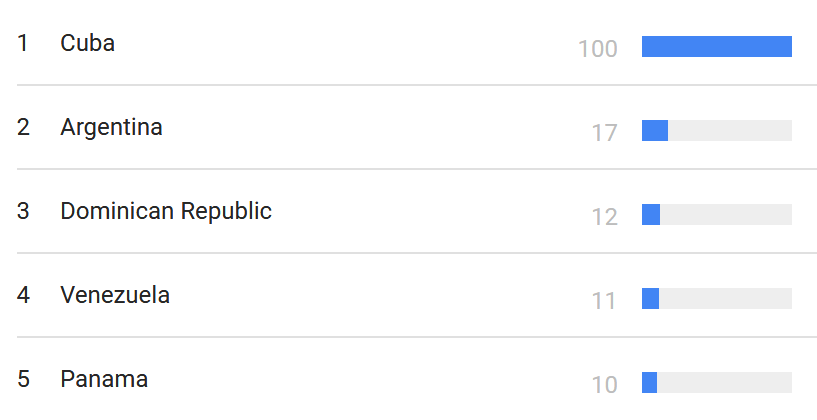Choose Venezuela from the ranking list
The height and width of the screenshot is (420, 817).
[x=115, y=295]
